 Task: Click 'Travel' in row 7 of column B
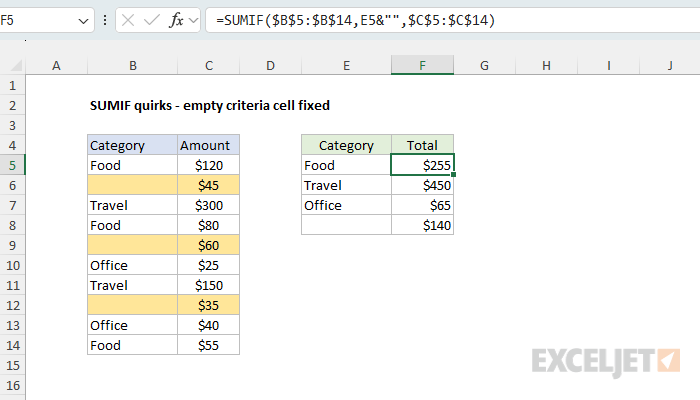pyautogui.click(x=133, y=205)
